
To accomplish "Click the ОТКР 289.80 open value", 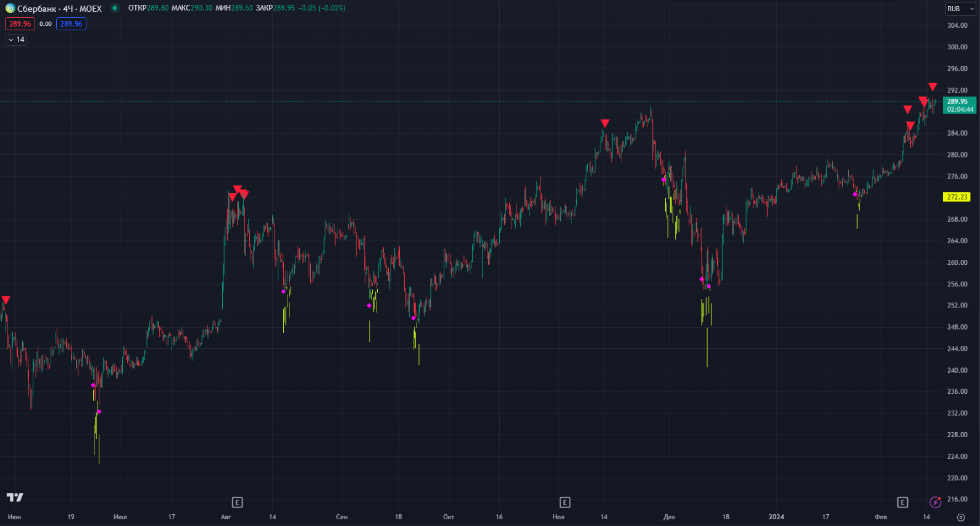I will (148, 8).
